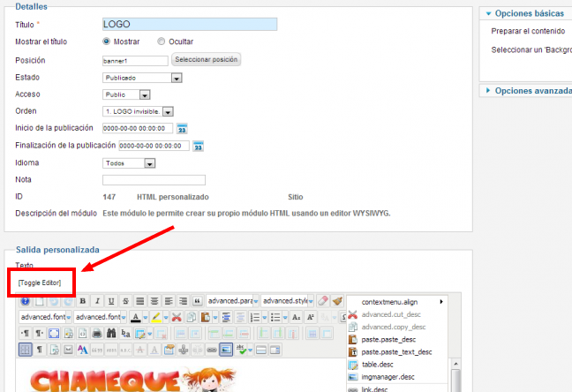Click the text color A swatch
This screenshot has height=392, width=572.
[136, 317]
